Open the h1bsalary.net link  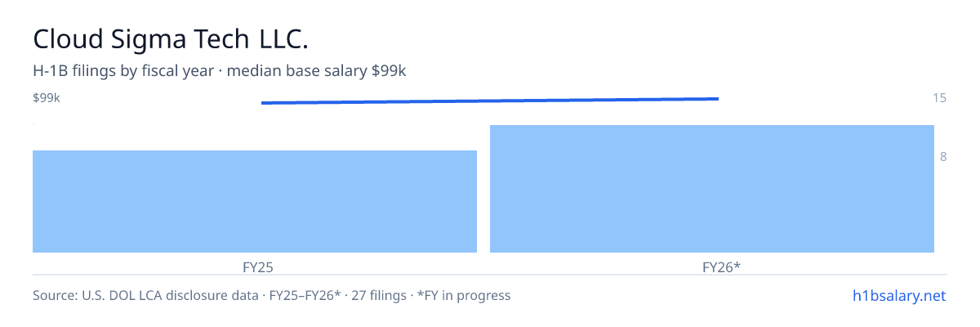click(898, 295)
